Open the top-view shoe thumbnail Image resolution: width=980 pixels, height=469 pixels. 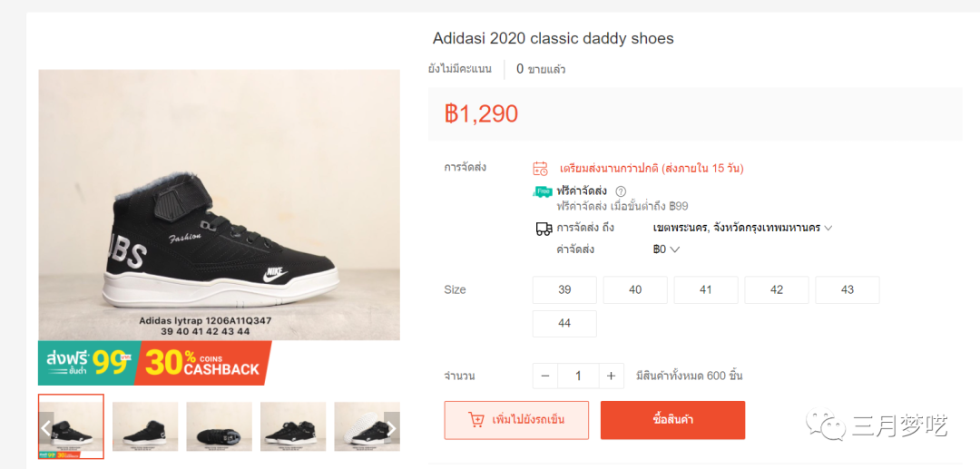(219, 426)
